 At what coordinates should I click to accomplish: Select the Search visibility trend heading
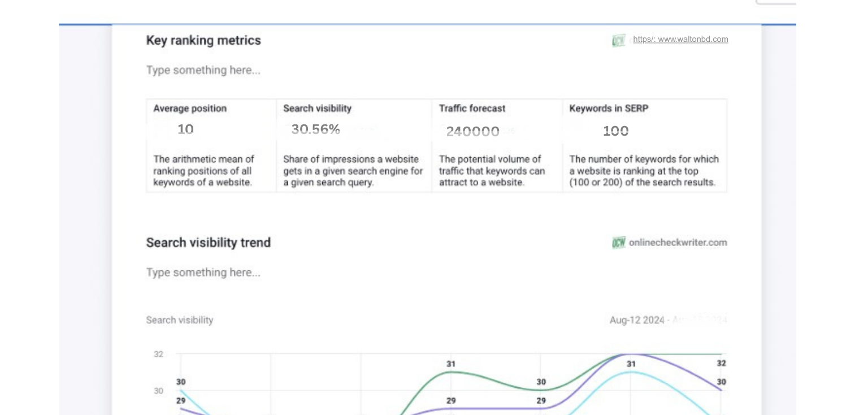[209, 243]
